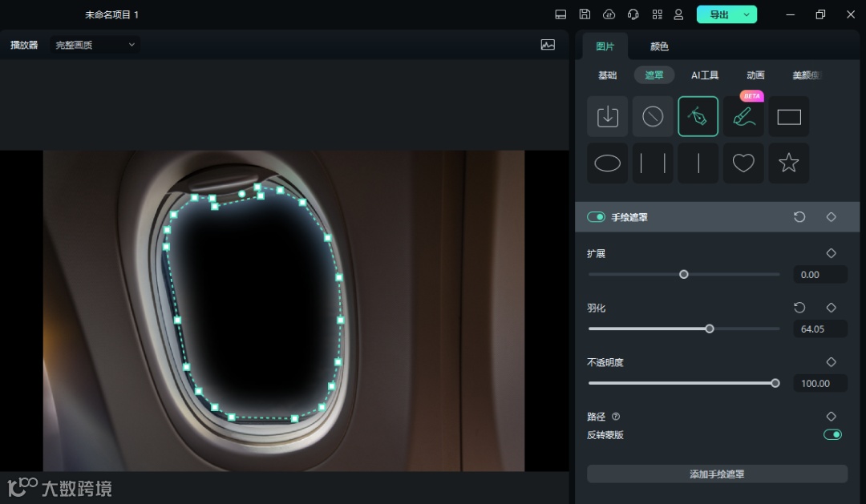Viewport: 866px width, 504px height.
Task: Select the ellipse mask shape
Action: [608, 163]
